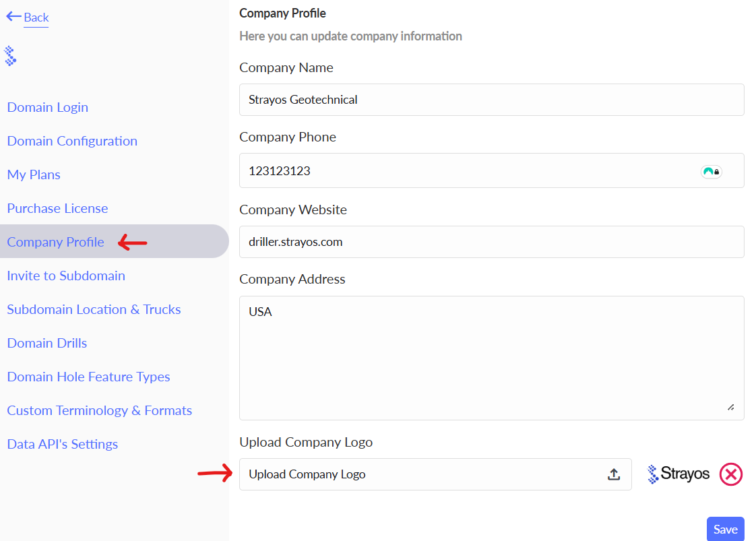The height and width of the screenshot is (541, 756).
Task: Click the upload arrow icon in logo field
Action: [613, 474]
